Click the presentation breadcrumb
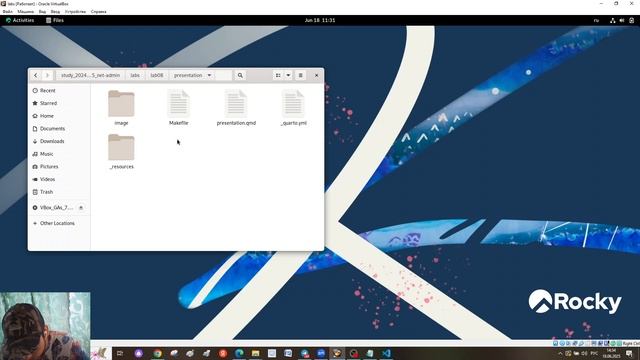 coord(188,76)
